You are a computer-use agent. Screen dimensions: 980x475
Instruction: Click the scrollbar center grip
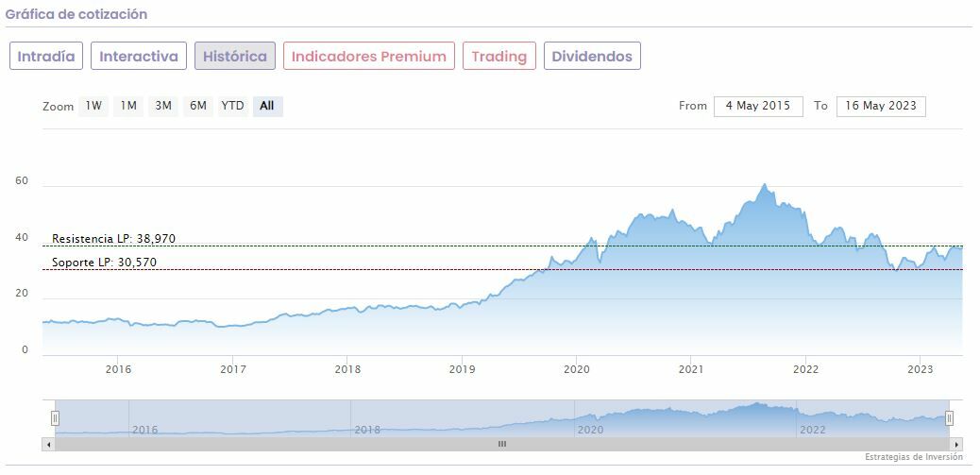click(502, 444)
